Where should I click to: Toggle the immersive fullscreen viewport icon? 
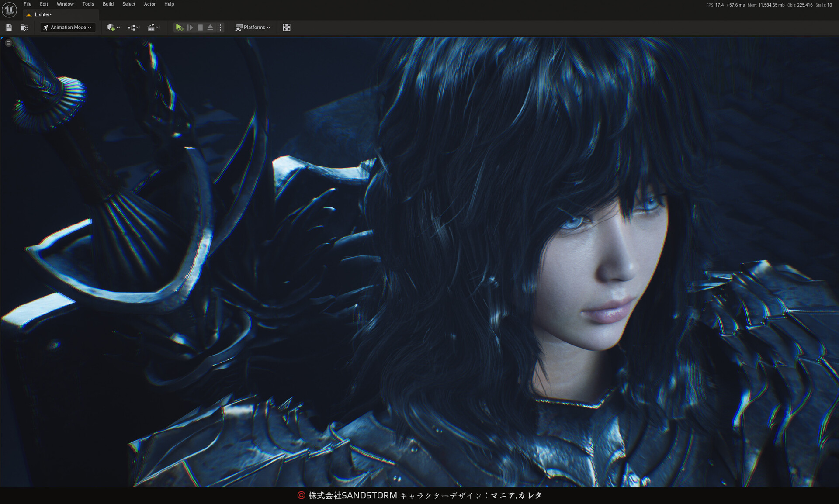287,28
